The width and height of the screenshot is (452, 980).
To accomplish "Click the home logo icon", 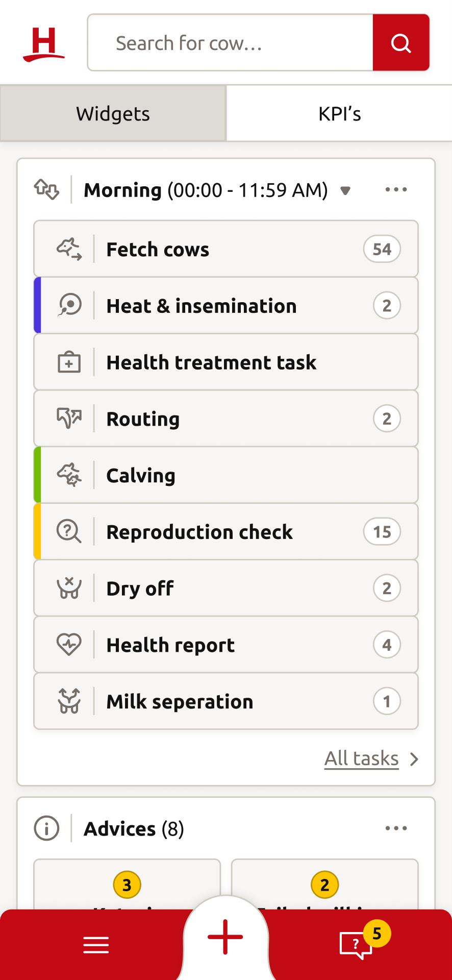I will pyautogui.click(x=44, y=44).
